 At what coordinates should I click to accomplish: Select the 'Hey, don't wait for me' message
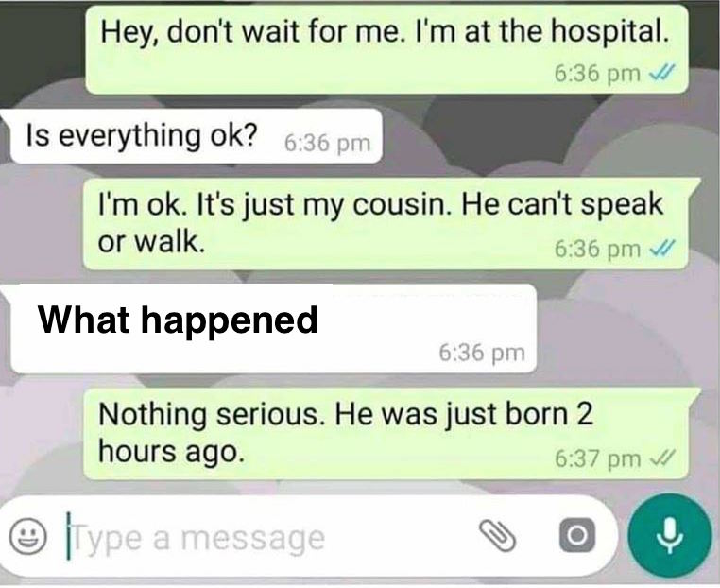coord(386,49)
